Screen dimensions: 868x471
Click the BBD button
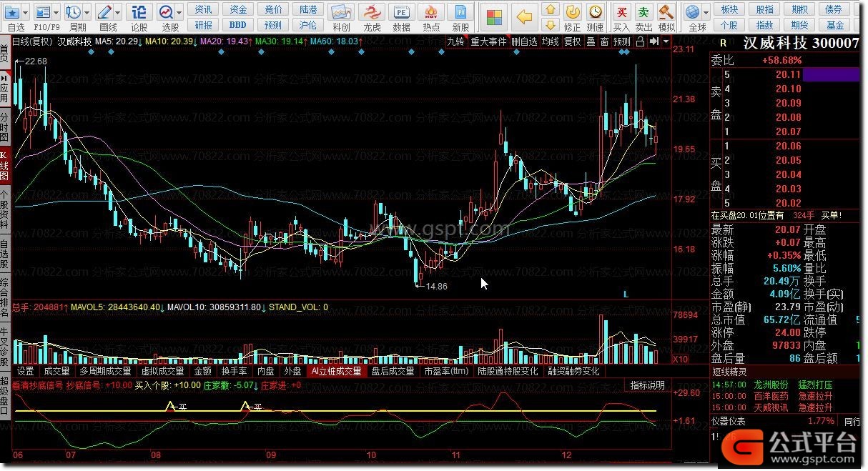238,25
